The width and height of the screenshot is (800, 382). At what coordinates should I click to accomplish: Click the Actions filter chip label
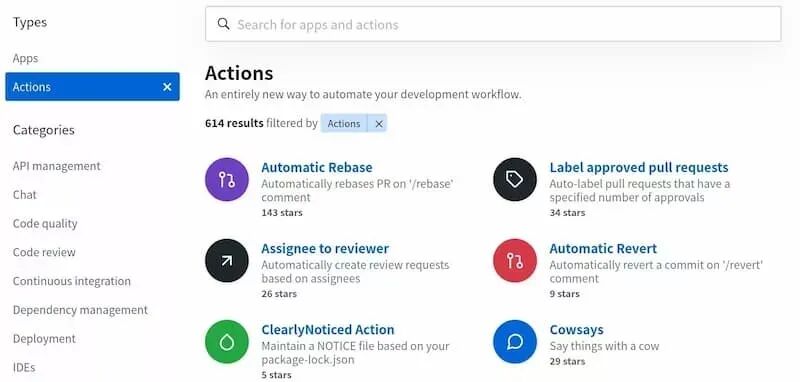[x=344, y=123]
